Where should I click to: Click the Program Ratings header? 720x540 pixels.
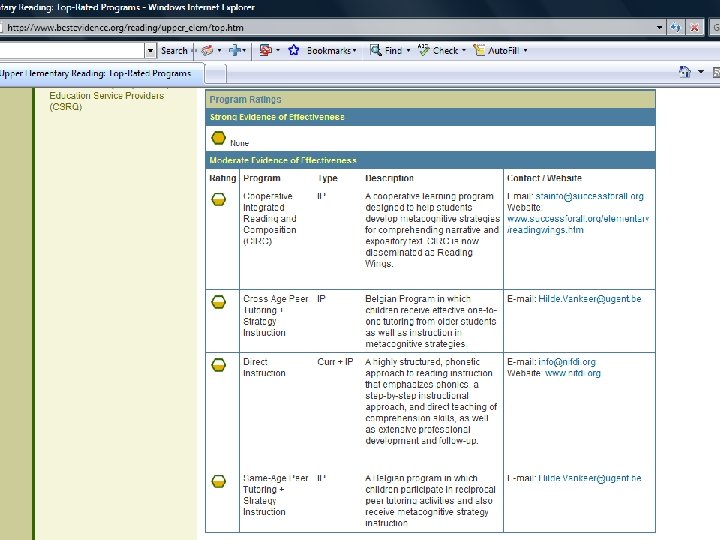(245, 100)
